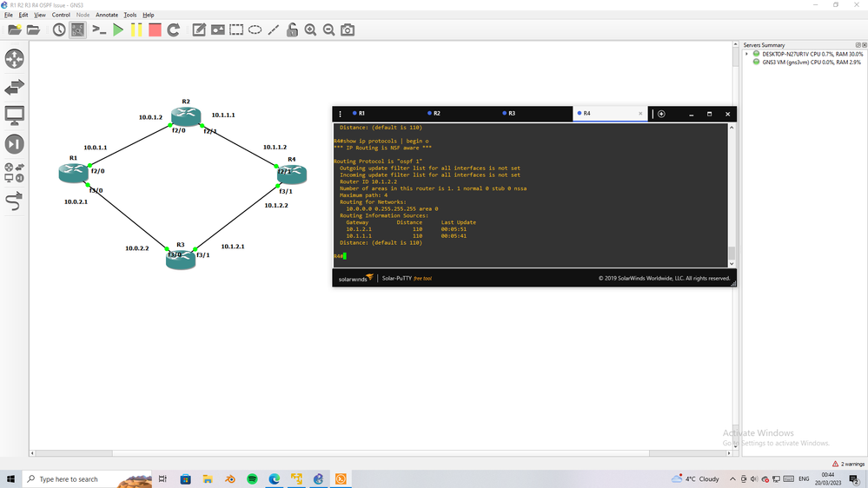The image size is (868, 488).
Task: Select the Add a link cable tool
Action: tap(15, 201)
